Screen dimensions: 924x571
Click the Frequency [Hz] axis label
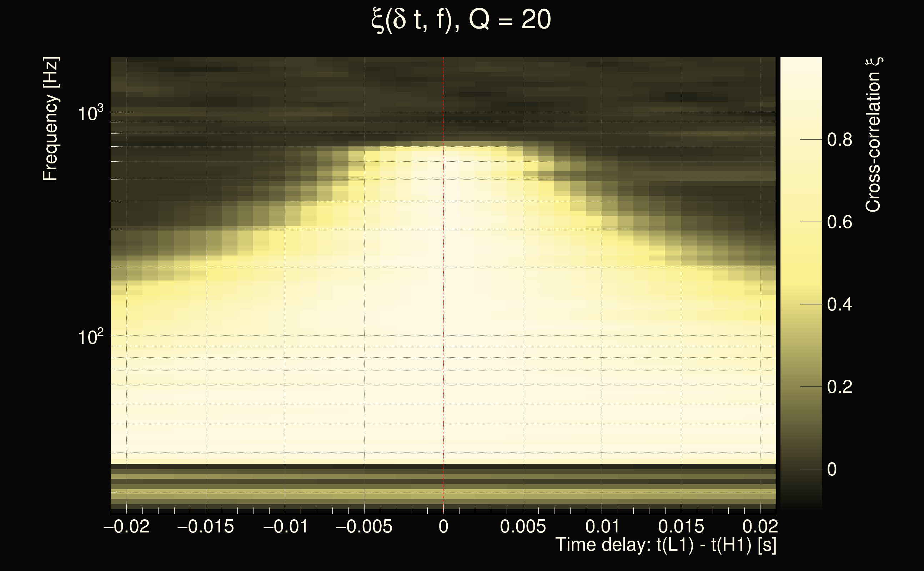tap(50, 119)
